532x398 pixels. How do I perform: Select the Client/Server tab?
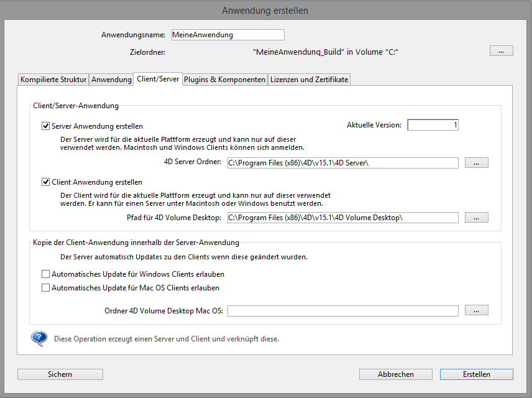[x=158, y=79]
